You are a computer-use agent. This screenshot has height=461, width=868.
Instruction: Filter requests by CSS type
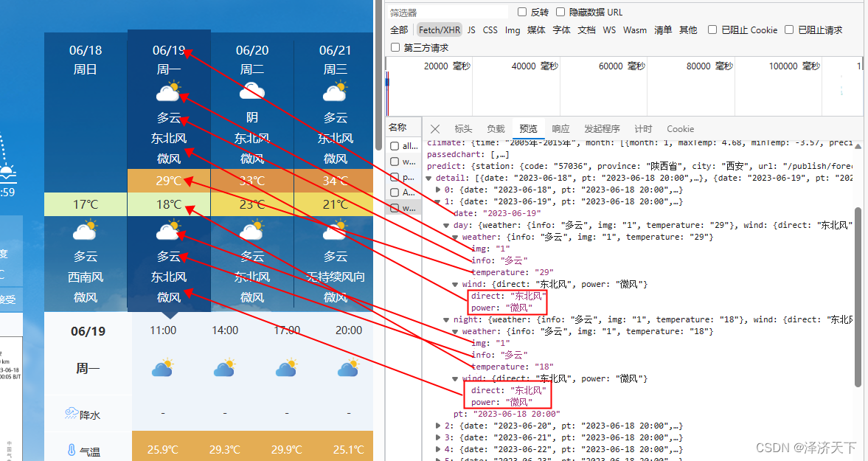coord(490,30)
